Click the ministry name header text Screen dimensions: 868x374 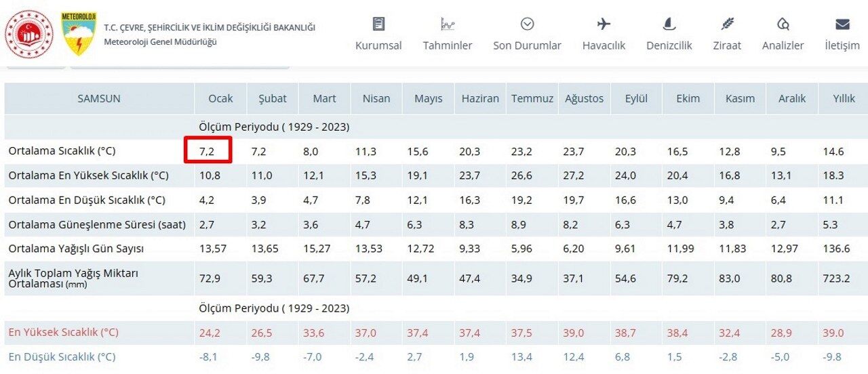pos(210,28)
